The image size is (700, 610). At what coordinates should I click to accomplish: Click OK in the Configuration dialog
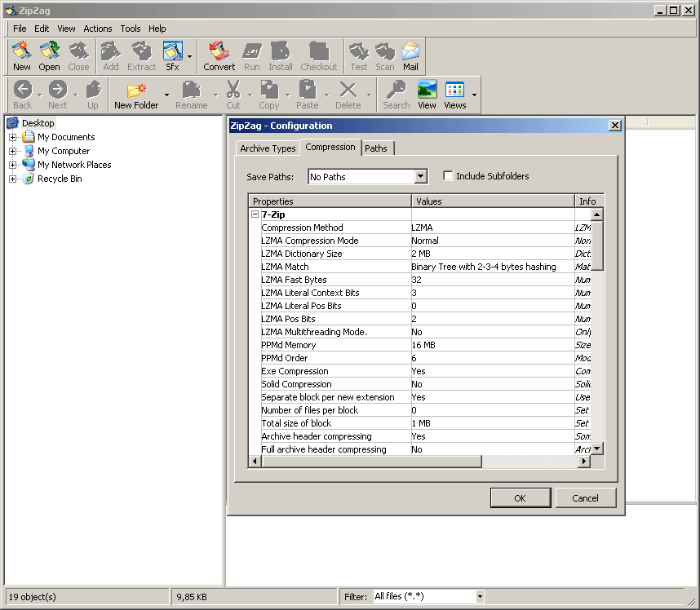point(521,498)
